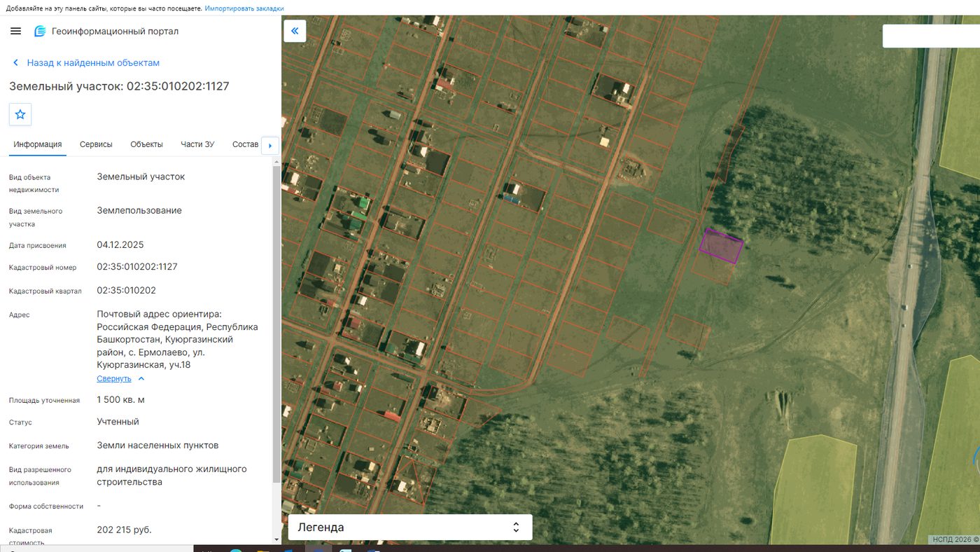
Task: Toggle Легенда up-down arrows
Action: click(516, 527)
